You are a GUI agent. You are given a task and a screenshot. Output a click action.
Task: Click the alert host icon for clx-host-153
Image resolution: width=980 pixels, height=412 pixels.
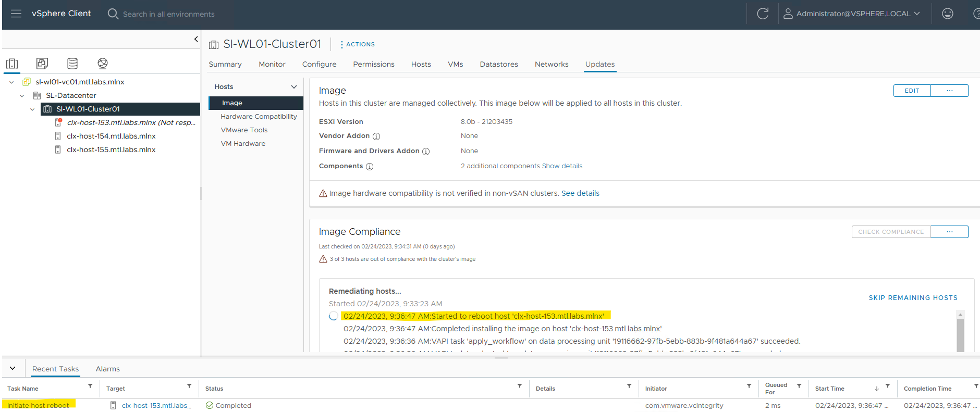58,122
